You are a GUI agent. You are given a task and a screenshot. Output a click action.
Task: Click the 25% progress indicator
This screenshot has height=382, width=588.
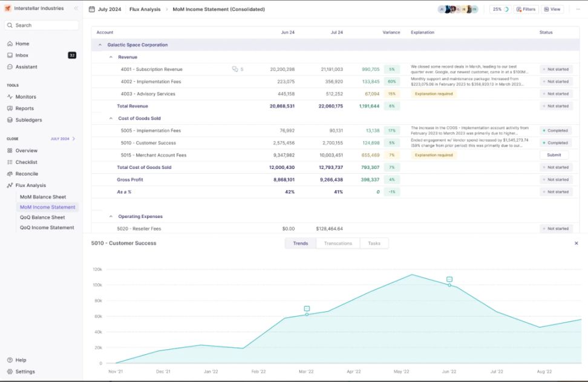coord(500,10)
